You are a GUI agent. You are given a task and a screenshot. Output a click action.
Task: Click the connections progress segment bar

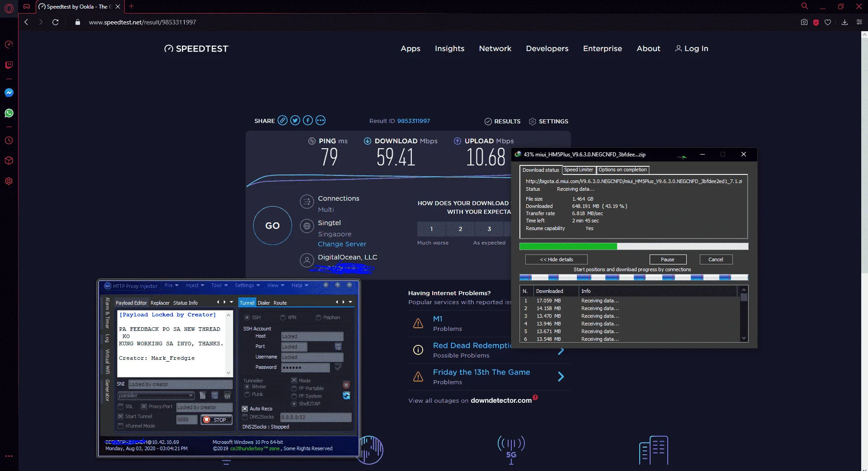(634, 278)
